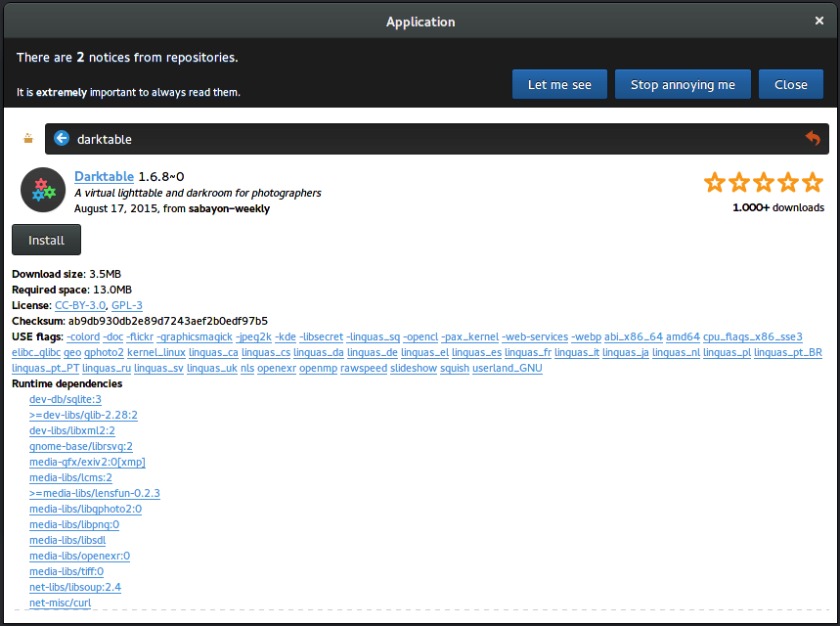Open the media-libs/openexr:0 dependency

(x=80, y=556)
